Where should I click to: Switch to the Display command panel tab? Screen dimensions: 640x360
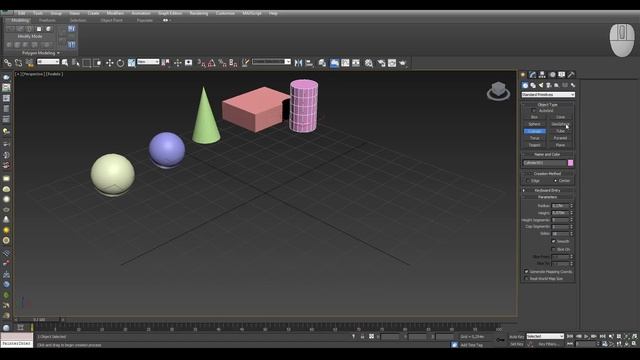point(562,74)
